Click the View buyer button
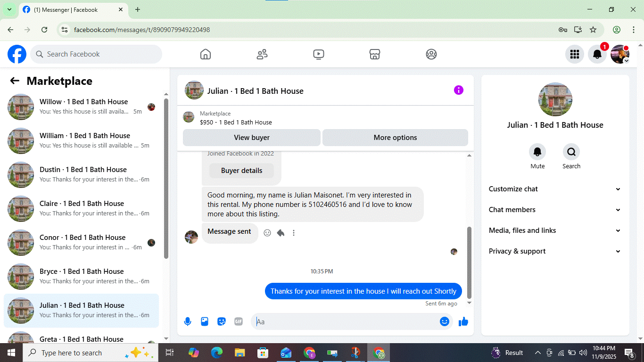 coord(252,138)
